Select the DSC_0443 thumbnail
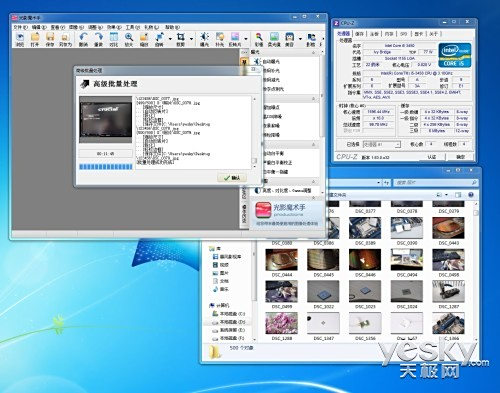Viewport: 500px width, 393px height. 448,228
